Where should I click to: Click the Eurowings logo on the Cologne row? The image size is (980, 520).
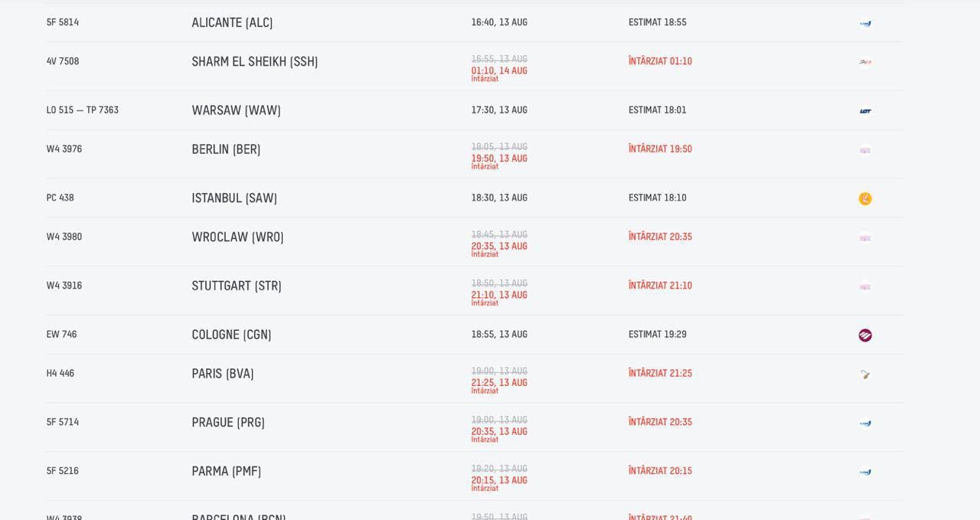865,335
